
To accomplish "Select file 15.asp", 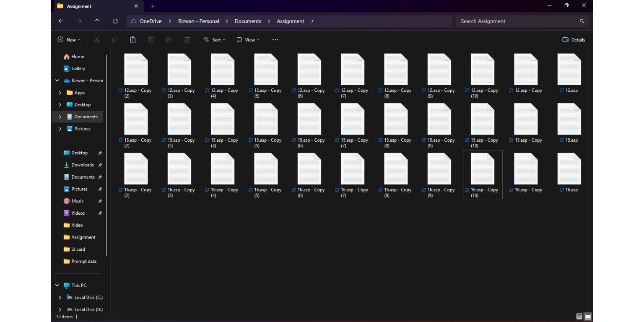I will 569,123.
